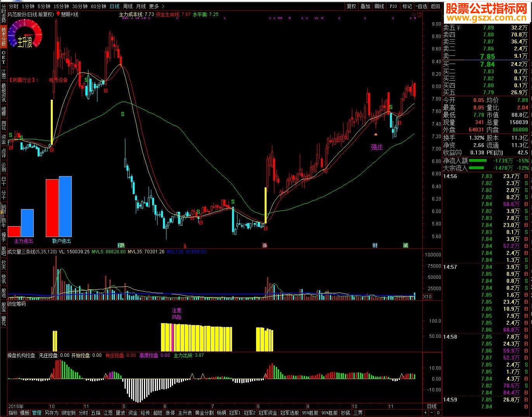The width and height of the screenshot is (532, 417).
Task: Click the minus zoom button at bottom right
Action: click(432, 413)
